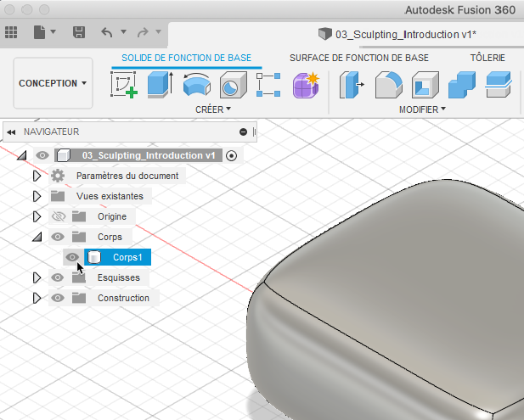Viewport: 524px width, 420px height.
Task: Expand the Construction folder
Action: point(37,298)
